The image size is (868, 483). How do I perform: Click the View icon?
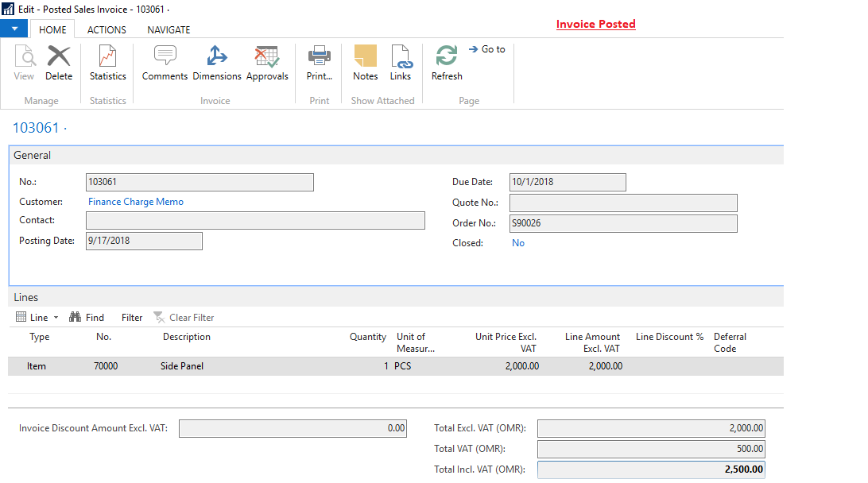24,62
